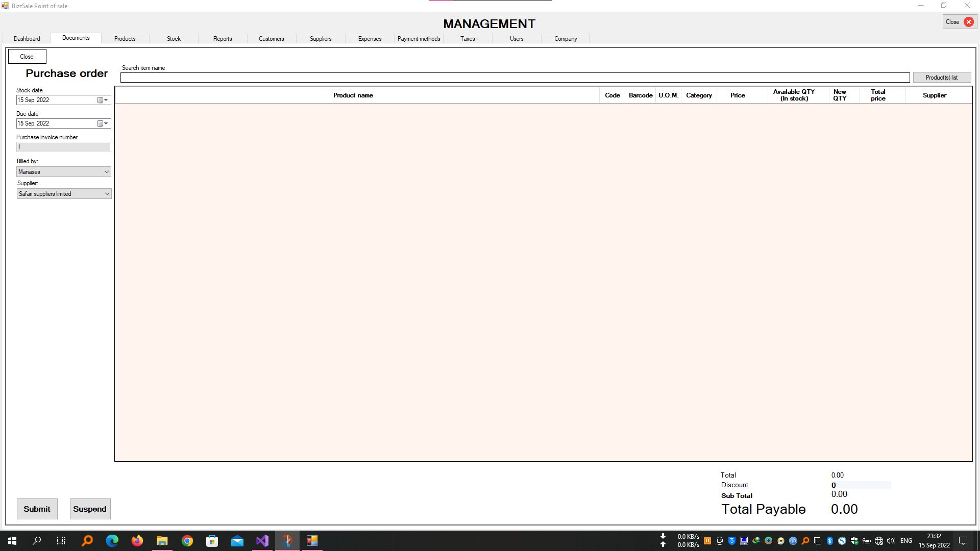The width and height of the screenshot is (980, 551).
Task: Switch to the Products tab
Action: pos(125,39)
